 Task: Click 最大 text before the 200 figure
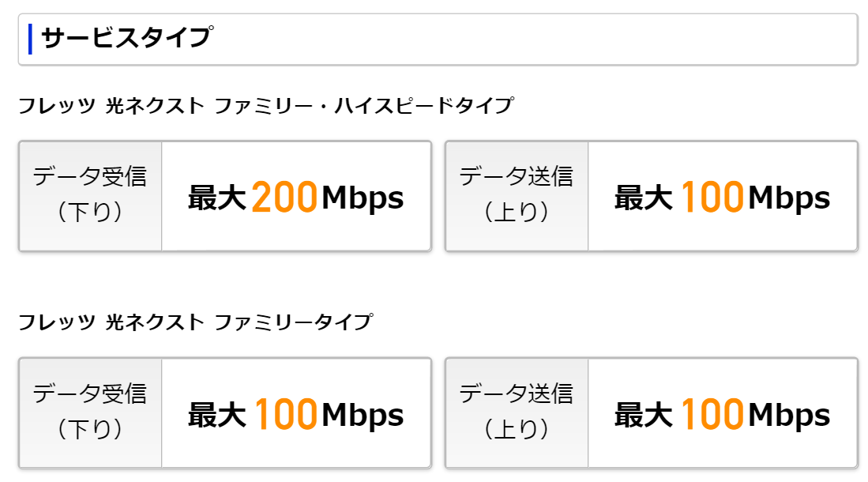point(217,198)
